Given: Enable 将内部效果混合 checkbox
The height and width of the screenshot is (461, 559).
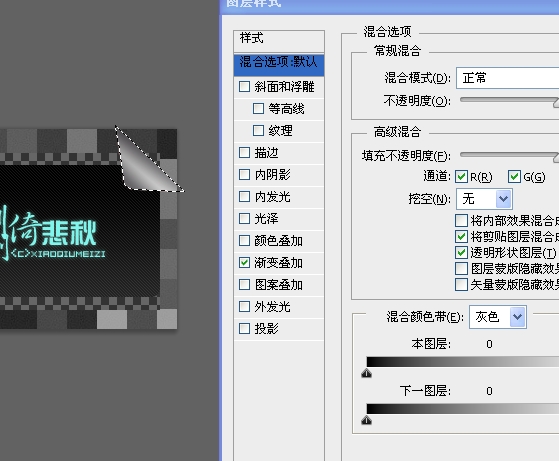Looking at the screenshot, I should point(461,220).
